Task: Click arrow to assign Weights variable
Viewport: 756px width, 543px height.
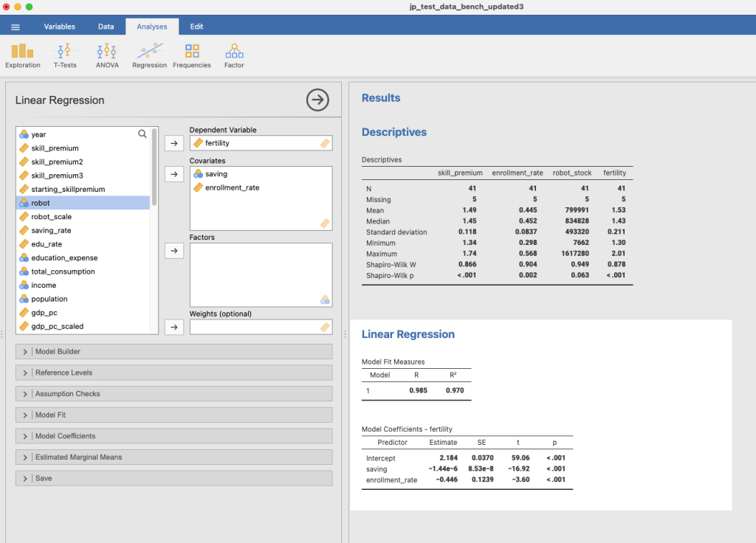Action: (173, 327)
